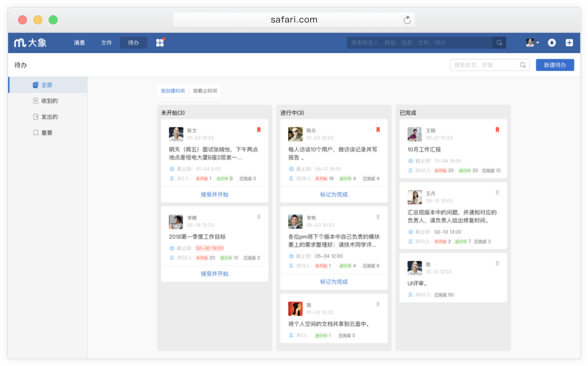Image resolution: width=588 pixels, height=366 pixels.
Task: Open the user avatar dropdown in header
Action: coord(533,43)
